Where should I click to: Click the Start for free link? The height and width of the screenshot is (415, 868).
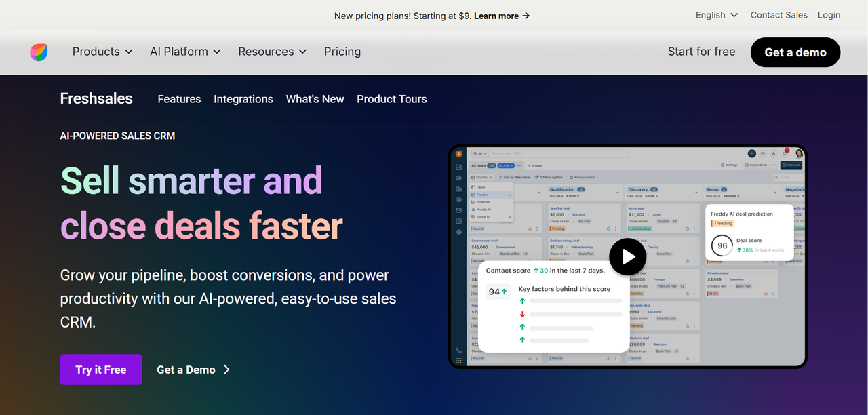pos(701,52)
